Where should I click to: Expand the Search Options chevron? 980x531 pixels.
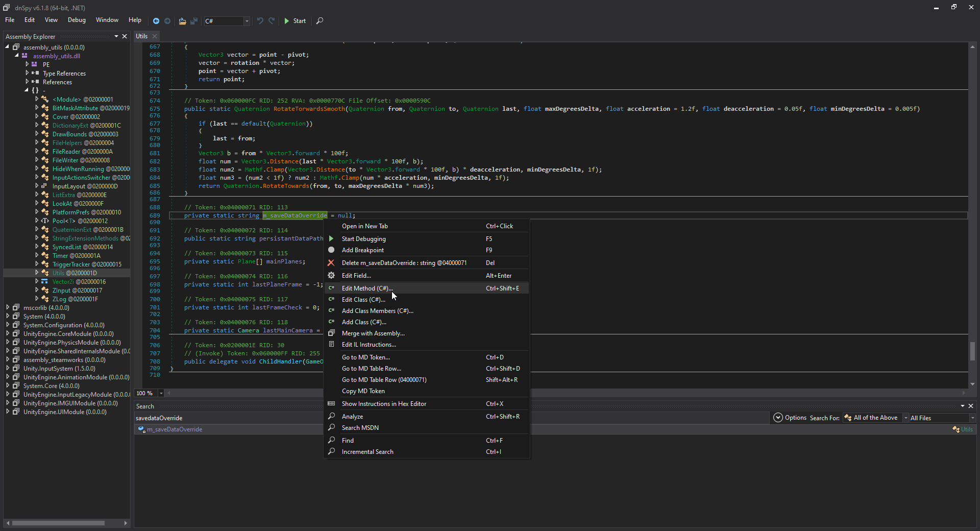point(778,418)
